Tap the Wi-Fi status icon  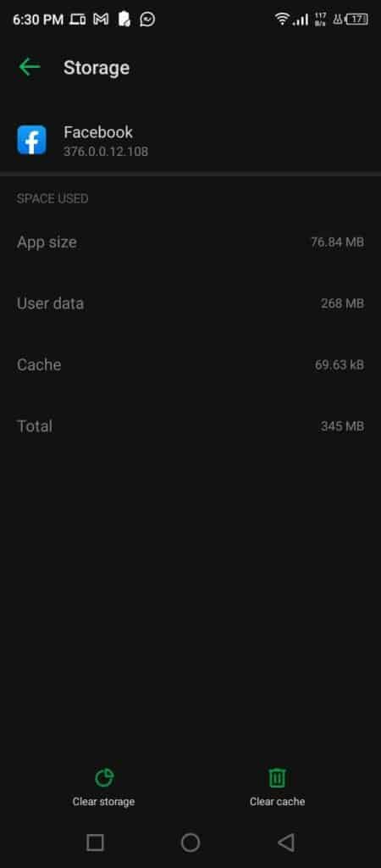click(282, 19)
